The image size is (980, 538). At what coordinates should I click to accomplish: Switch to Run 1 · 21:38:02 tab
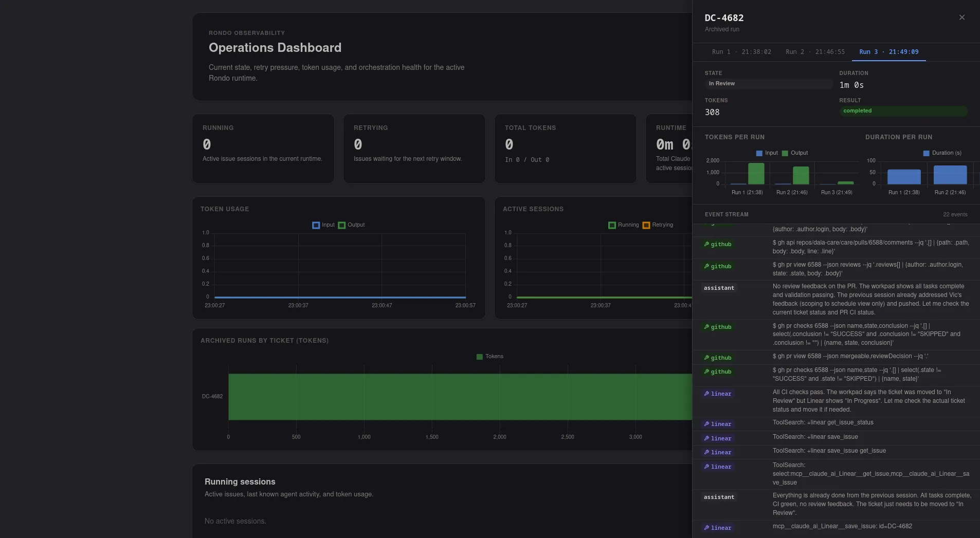point(741,52)
